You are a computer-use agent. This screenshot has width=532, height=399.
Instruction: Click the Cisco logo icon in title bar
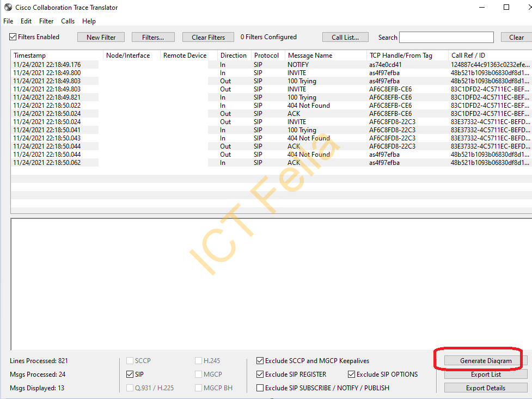(x=8, y=7)
